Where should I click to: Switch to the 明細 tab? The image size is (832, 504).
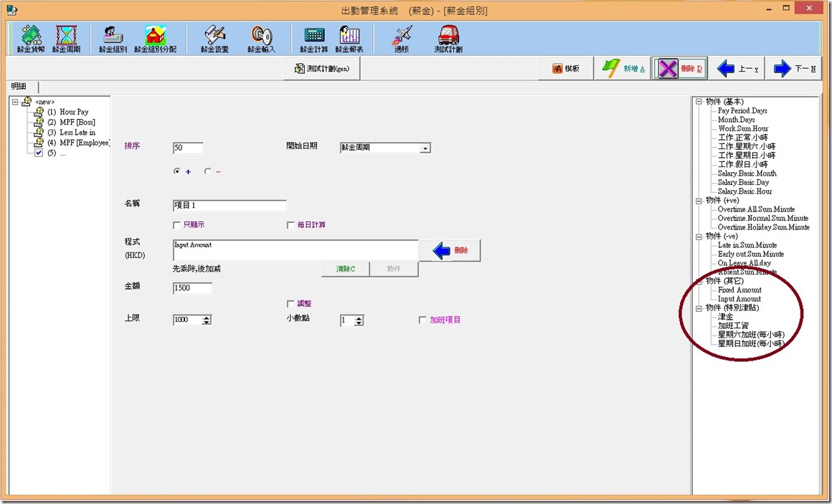(19, 86)
